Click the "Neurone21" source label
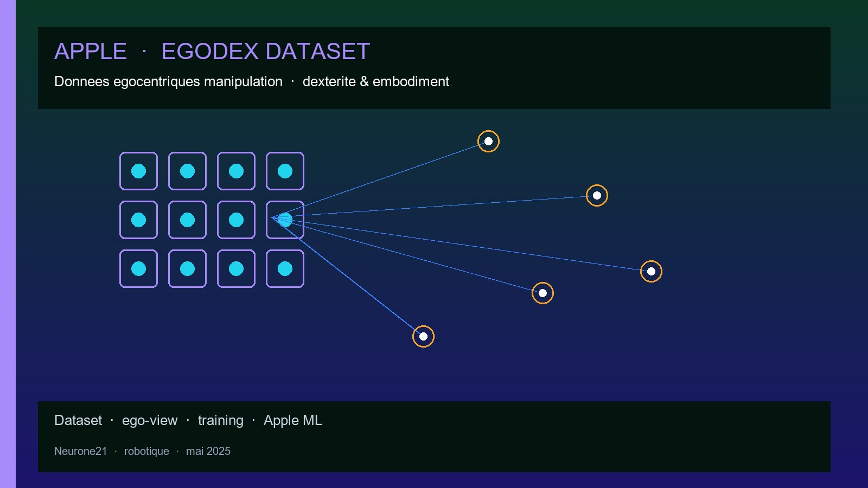The image size is (868, 488). (x=81, y=451)
